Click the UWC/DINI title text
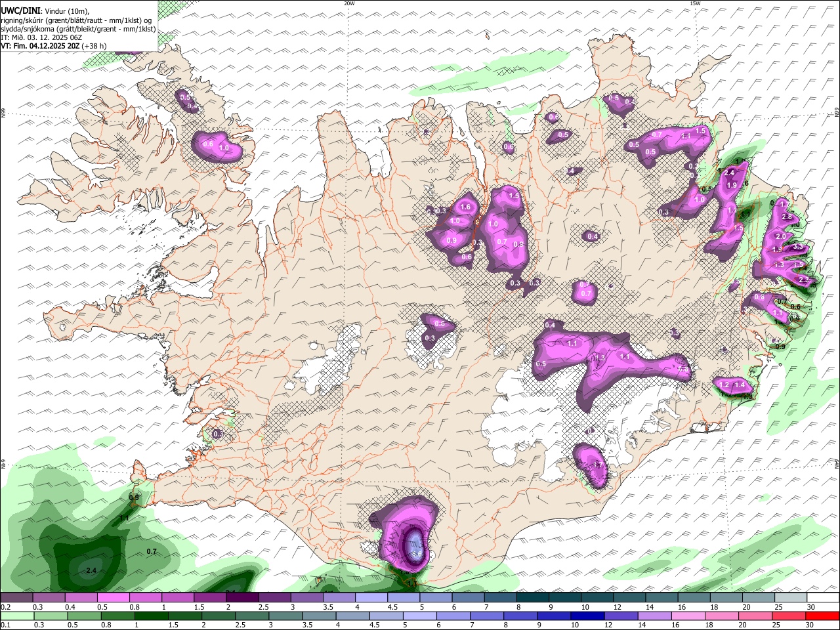This screenshot has width=840, height=630. click(x=20, y=10)
